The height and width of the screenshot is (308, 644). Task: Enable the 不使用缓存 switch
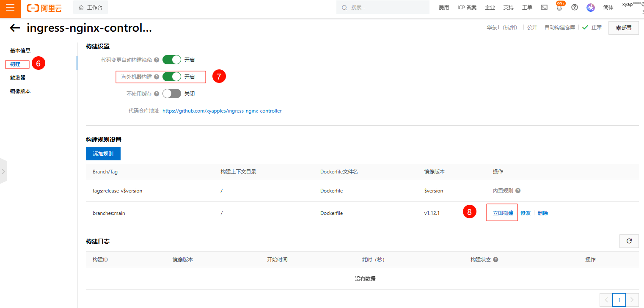171,93
